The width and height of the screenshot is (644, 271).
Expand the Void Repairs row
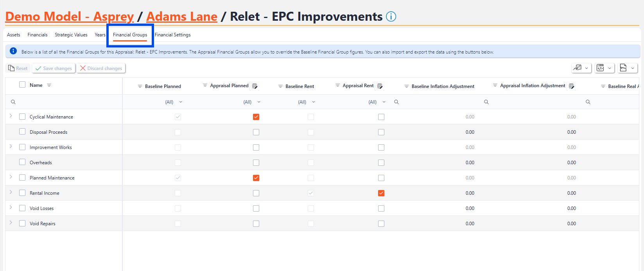click(x=11, y=223)
